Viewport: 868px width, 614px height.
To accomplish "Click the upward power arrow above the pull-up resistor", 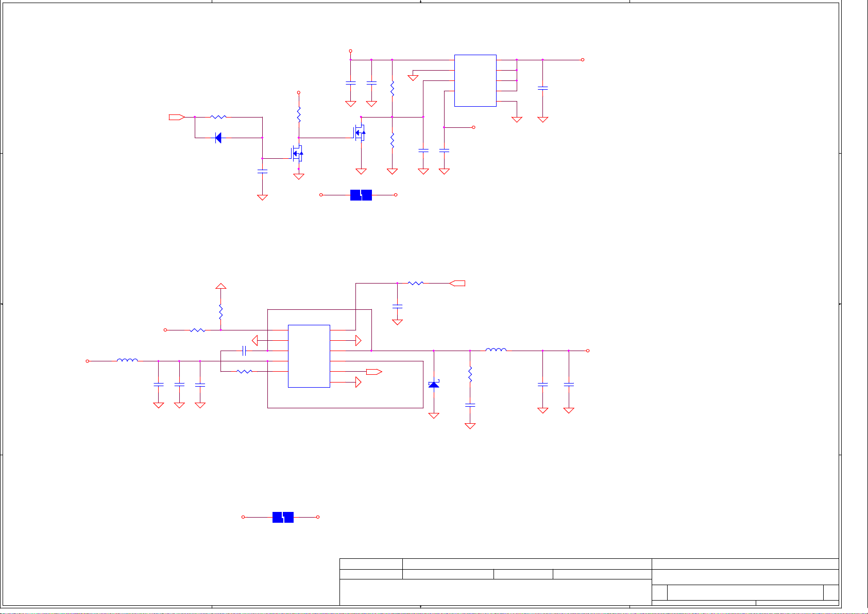I will pyautogui.click(x=220, y=286).
